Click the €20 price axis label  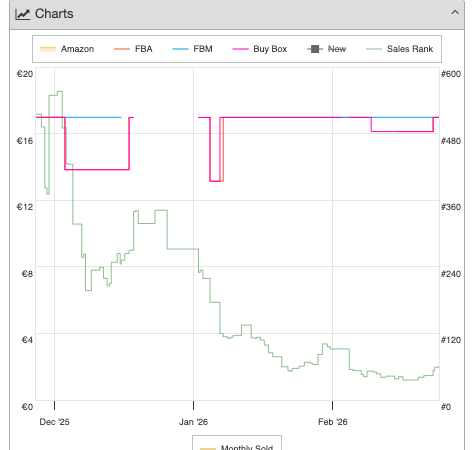tap(25, 74)
